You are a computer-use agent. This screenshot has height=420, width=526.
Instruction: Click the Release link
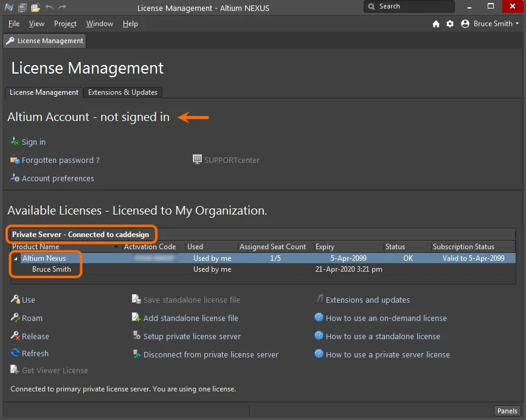(x=35, y=336)
